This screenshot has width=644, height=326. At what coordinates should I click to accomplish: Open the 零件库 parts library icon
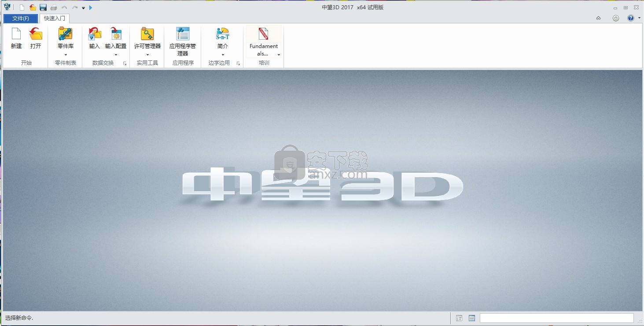66,33
